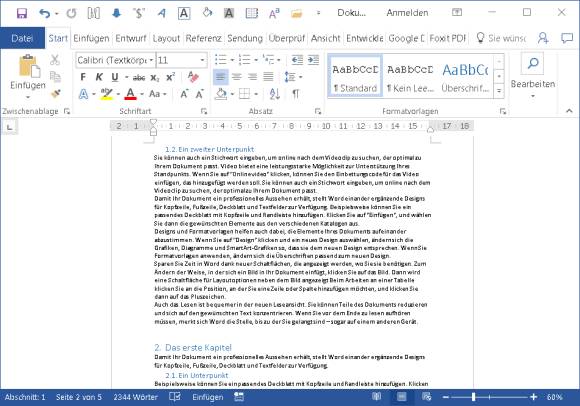Viewport: 580px width, 406px height.
Task: Open the Bearbeiten search magnifier
Action: coord(533,63)
